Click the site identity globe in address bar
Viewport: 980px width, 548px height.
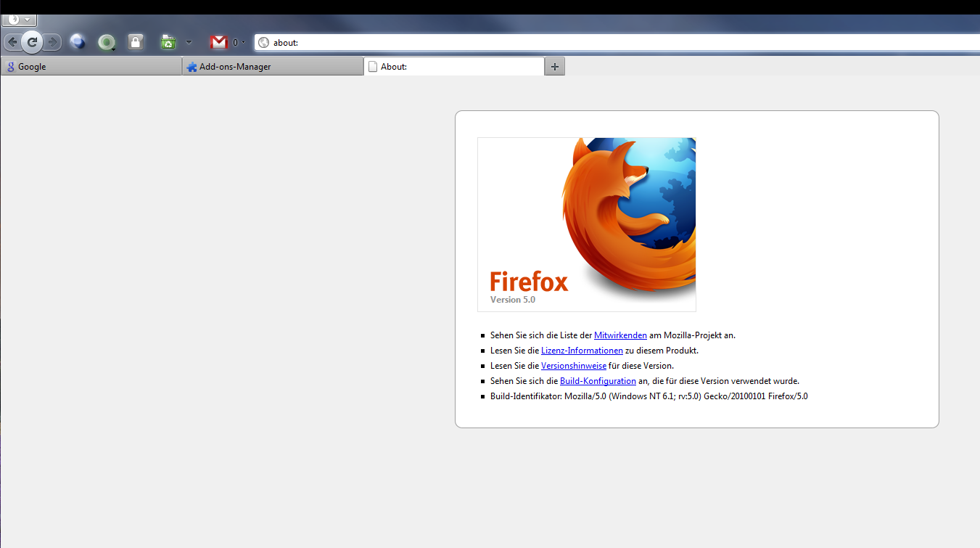tap(263, 43)
